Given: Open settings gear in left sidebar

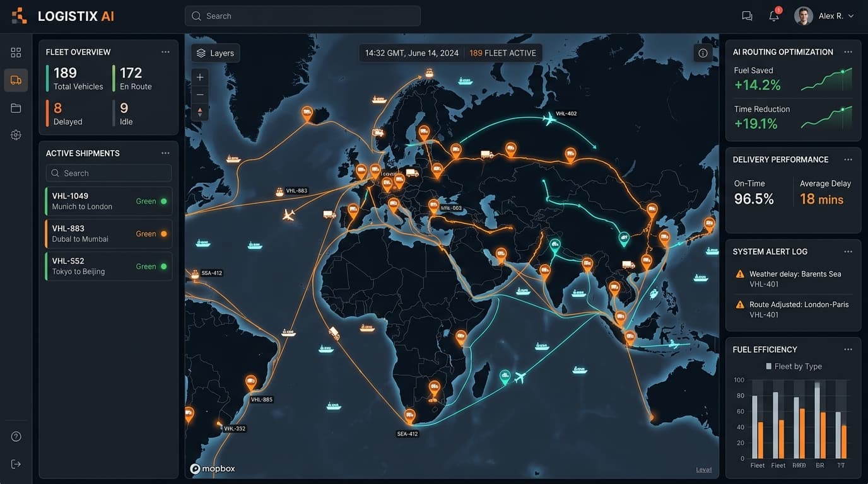Looking at the screenshot, I should [16, 135].
